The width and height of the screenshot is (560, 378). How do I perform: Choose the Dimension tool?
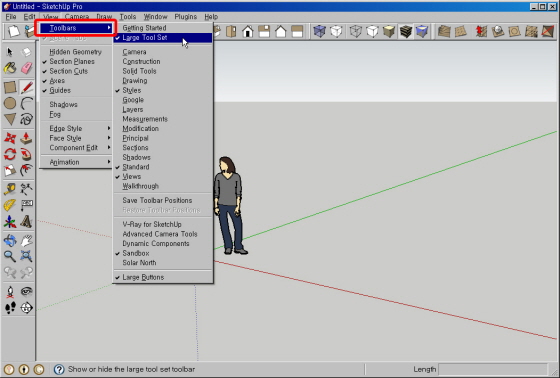pyautogui.click(x=26, y=189)
